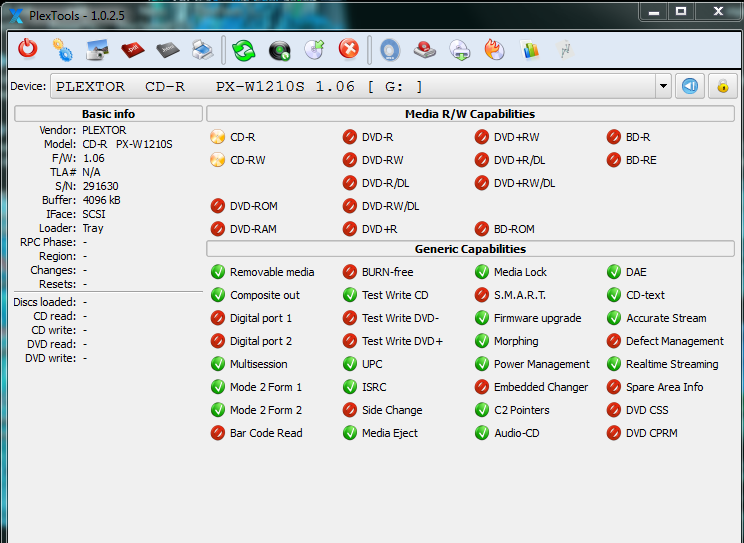Screen dimensions: 744x543
Task: Click the greyed-out graph tool icon
Action: pyautogui.click(x=565, y=49)
